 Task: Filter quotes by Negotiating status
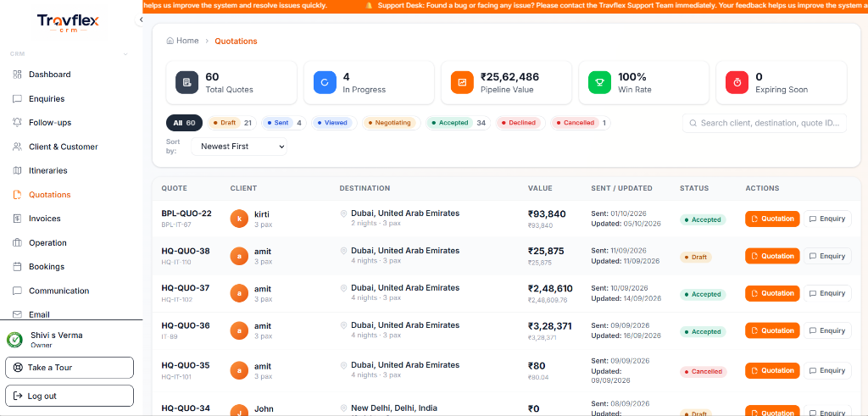[x=392, y=123]
